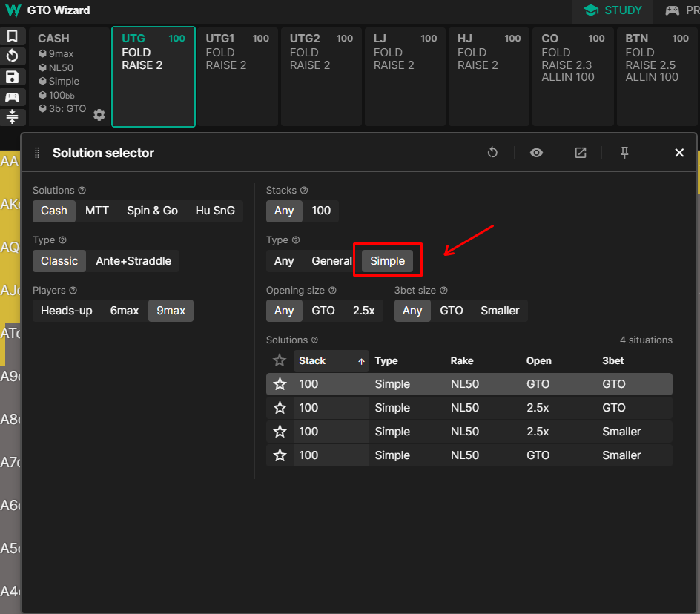Select 6max players
The width and height of the screenshot is (700, 614).
pos(125,311)
